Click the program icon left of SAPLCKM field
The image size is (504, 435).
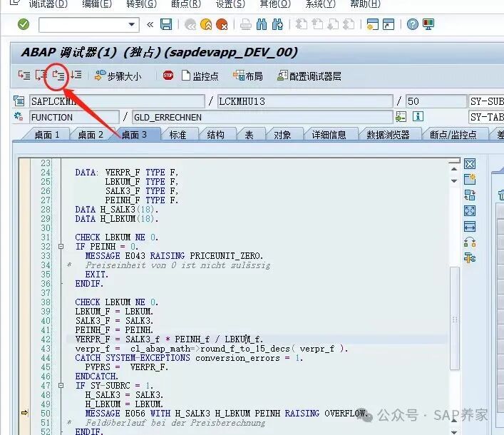click(19, 101)
